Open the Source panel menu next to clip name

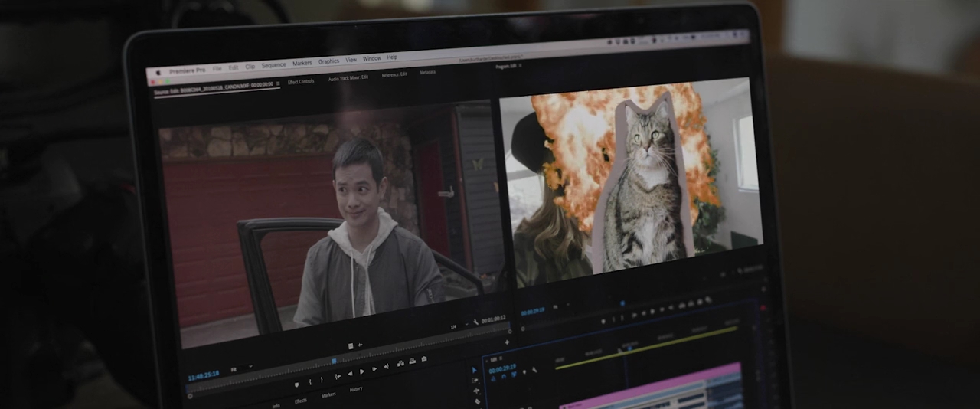[278, 83]
